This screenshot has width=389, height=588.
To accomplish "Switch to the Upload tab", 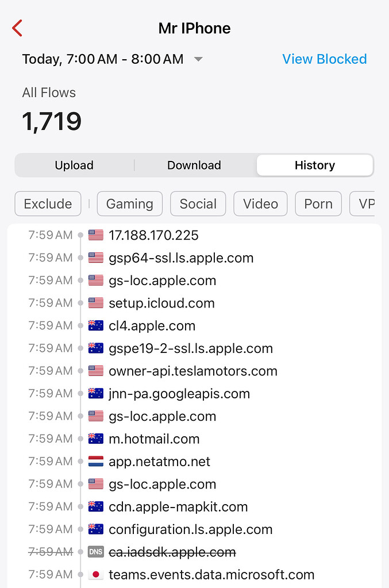I will pyautogui.click(x=74, y=166).
